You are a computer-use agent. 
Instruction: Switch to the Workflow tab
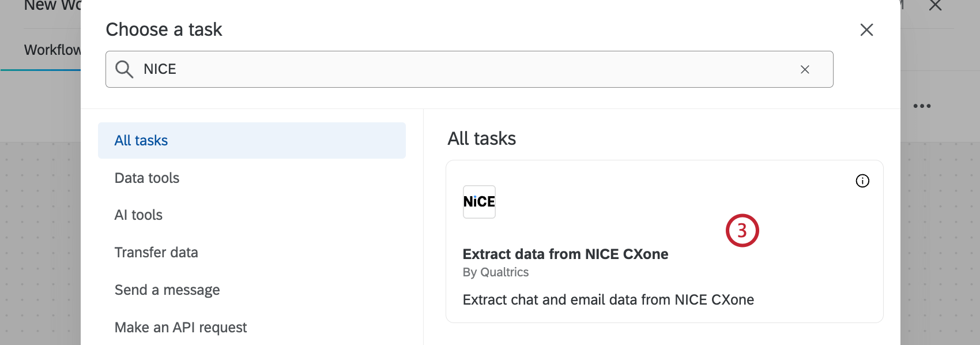point(53,50)
